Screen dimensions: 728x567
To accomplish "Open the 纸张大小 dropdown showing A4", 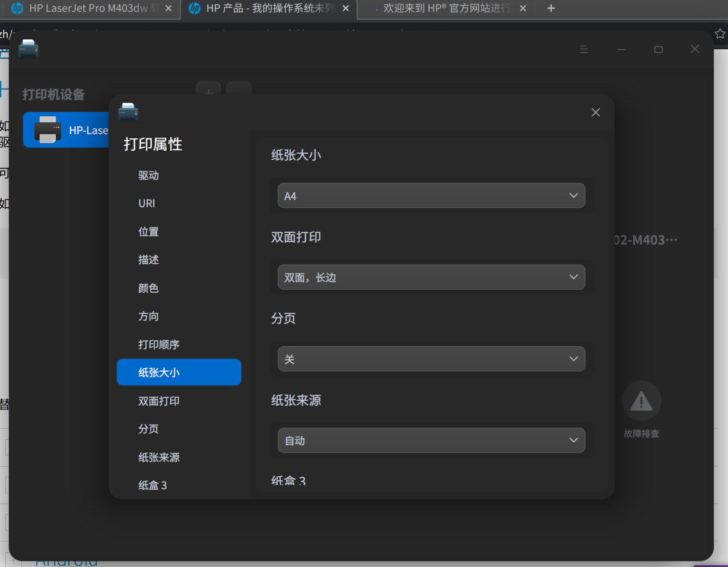I will [431, 195].
